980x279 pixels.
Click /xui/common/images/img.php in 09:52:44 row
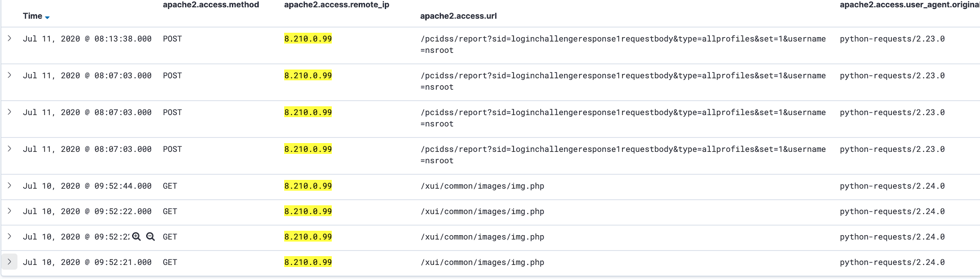pyautogui.click(x=482, y=186)
